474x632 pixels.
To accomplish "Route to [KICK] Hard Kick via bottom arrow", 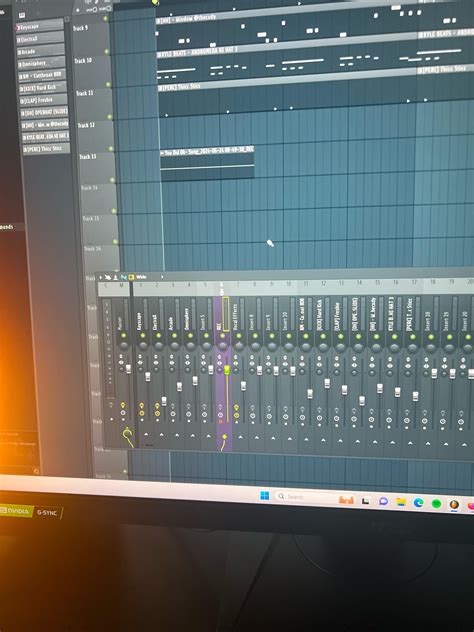I will (x=323, y=440).
